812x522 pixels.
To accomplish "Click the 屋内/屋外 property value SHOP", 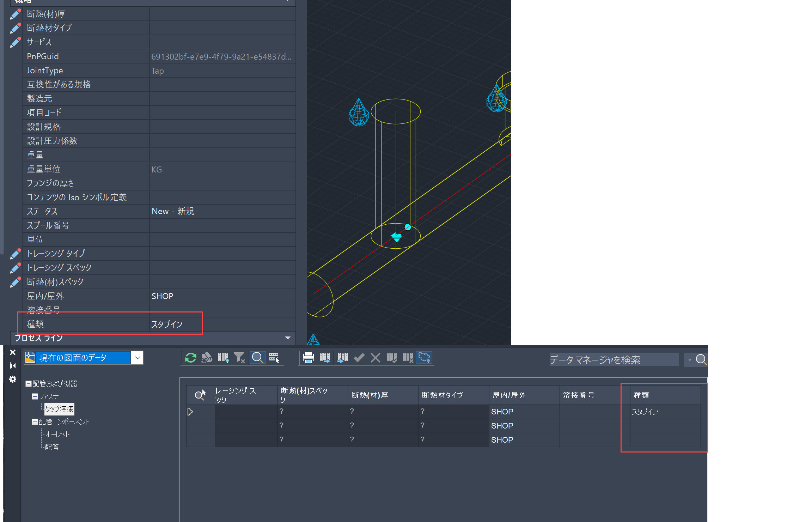I will point(222,296).
